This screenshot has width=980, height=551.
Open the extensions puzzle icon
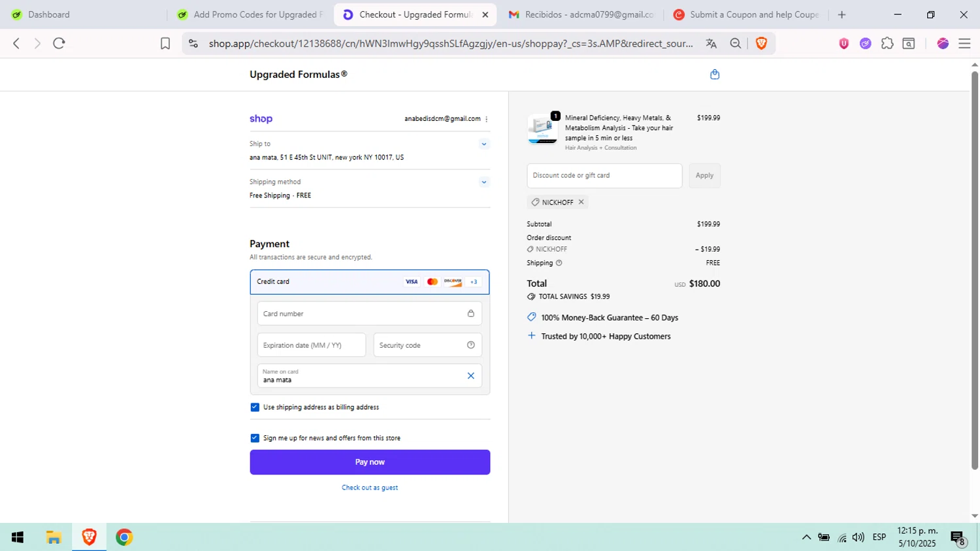tap(887, 43)
